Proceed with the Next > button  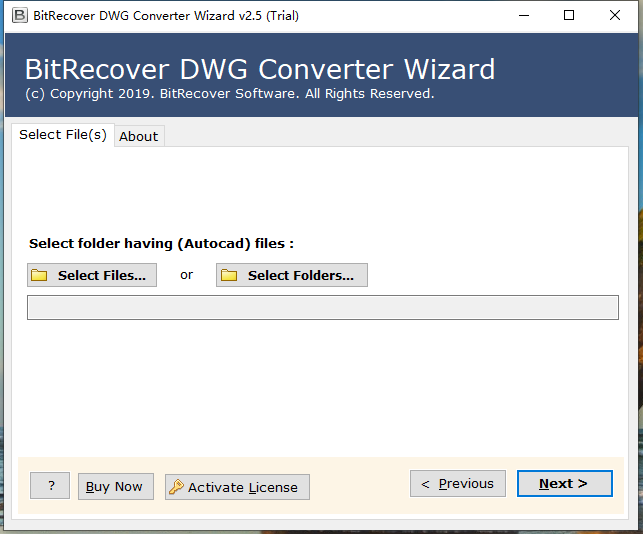point(565,484)
